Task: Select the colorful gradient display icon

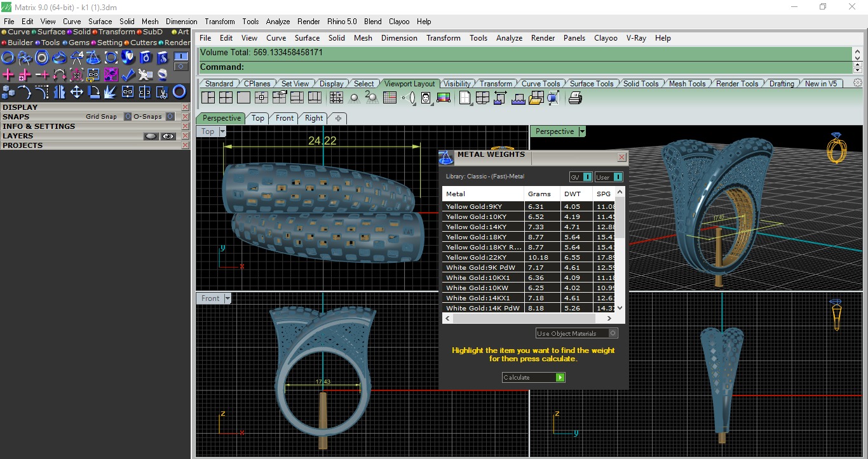Action: [x=444, y=98]
